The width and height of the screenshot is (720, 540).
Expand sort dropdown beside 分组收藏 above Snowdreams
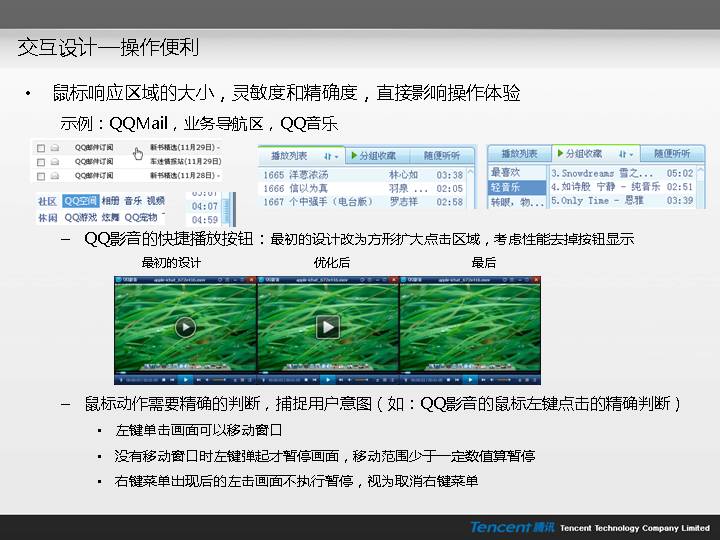pos(624,155)
